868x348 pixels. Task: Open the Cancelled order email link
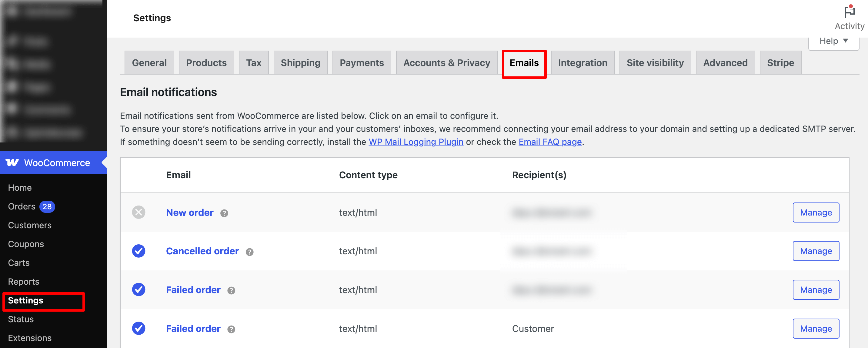point(202,251)
